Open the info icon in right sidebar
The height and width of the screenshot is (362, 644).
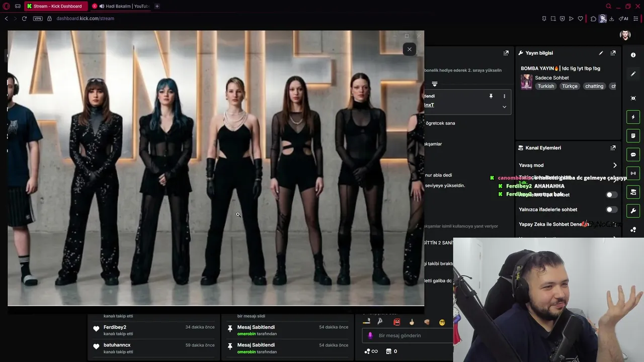click(633, 55)
